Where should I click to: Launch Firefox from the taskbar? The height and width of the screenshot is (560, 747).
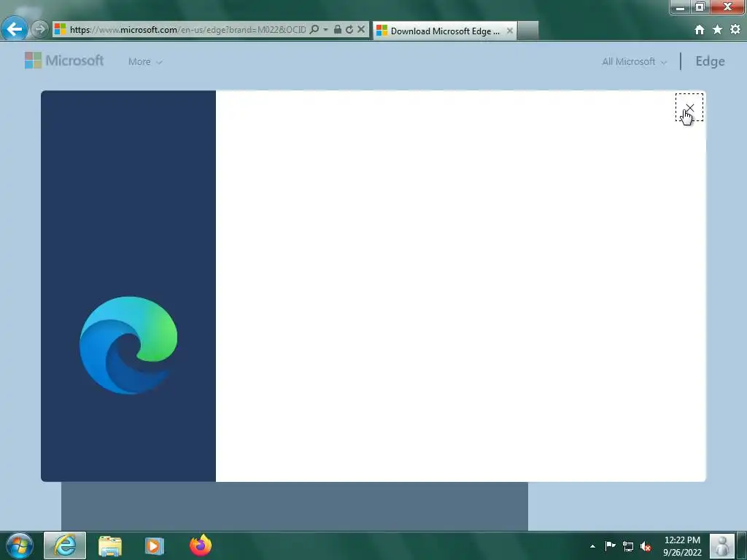(x=200, y=545)
